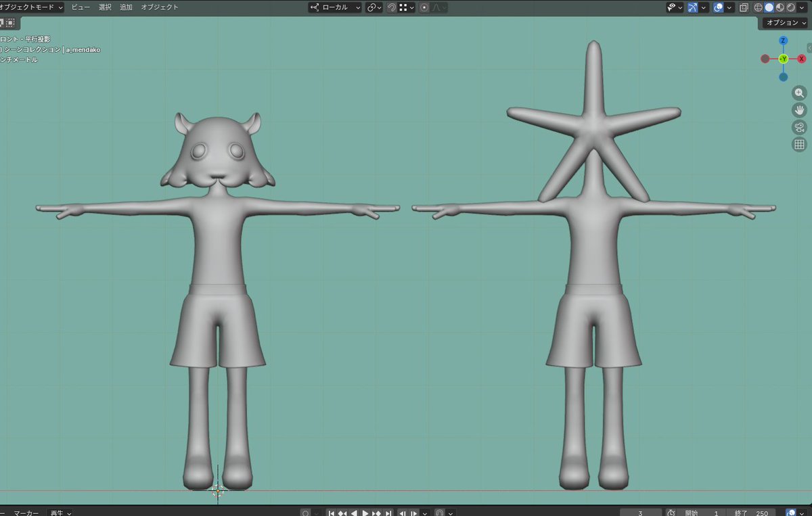Click the green -Y axis gizmo
The height and width of the screenshot is (516, 812).
[783, 59]
